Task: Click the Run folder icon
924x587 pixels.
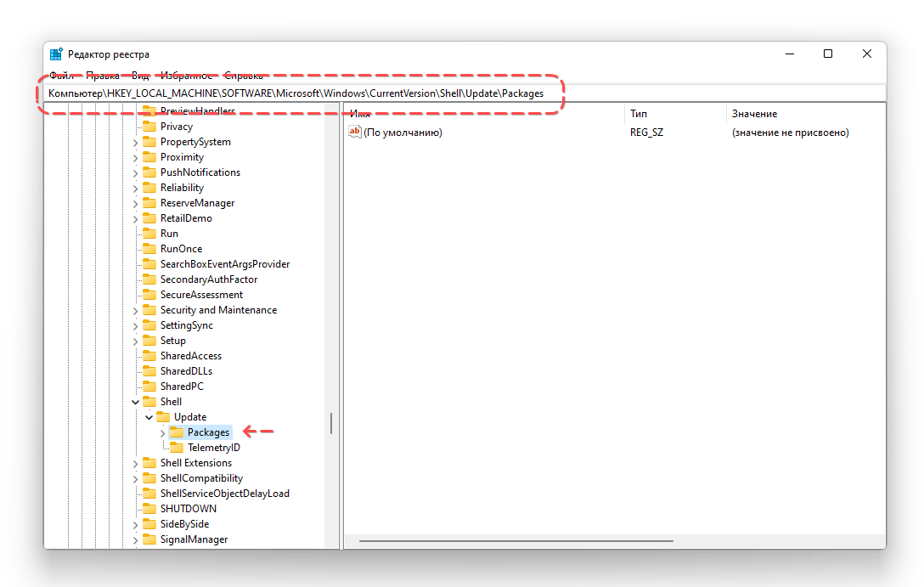Action: coord(149,234)
